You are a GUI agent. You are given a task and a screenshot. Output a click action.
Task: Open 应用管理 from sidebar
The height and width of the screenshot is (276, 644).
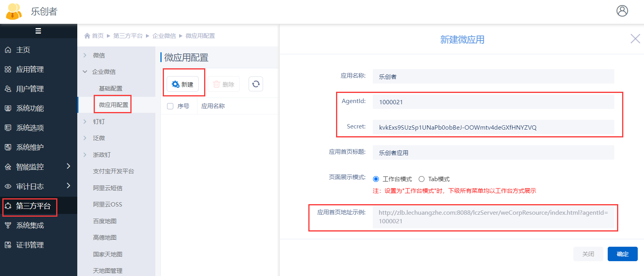coord(30,69)
